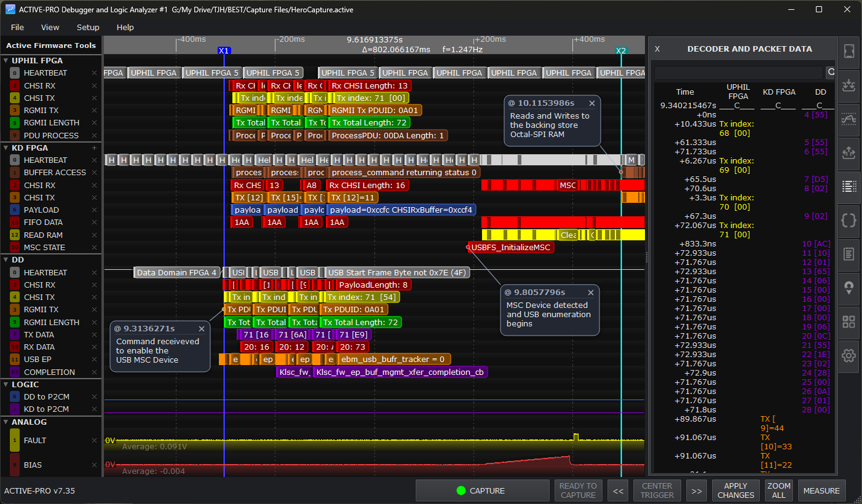Open the device hardware panel icon

click(x=849, y=52)
